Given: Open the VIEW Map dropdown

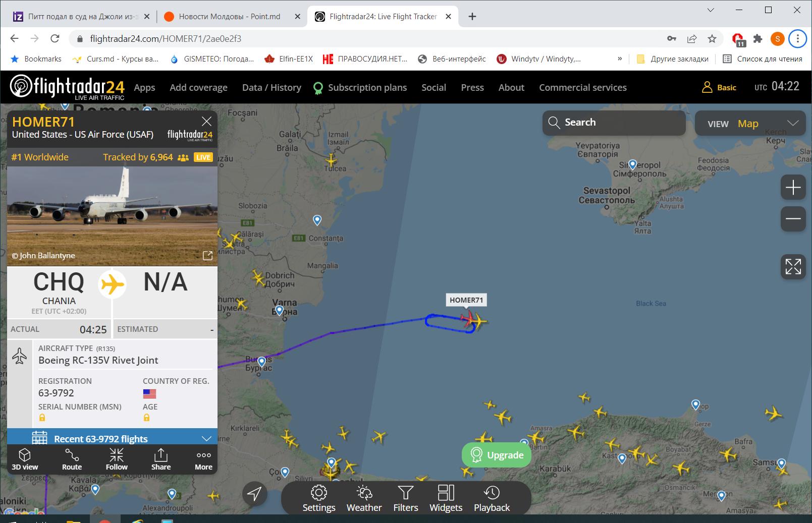Looking at the screenshot, I should tap(750, 123).
